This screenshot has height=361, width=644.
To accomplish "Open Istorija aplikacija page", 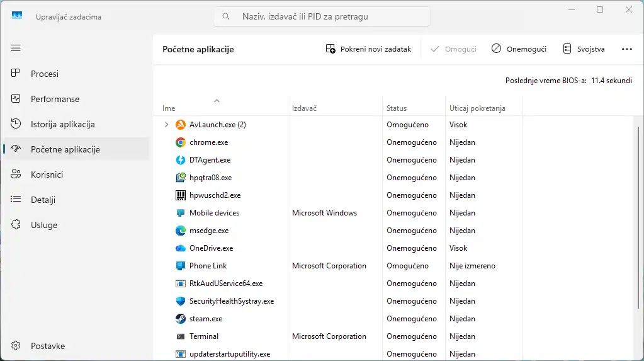I will point(76,124).
